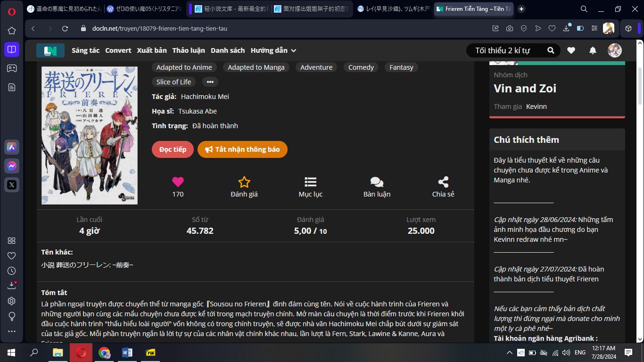
Task: Open Danh sách menu item
Action: pyautogui.click(x=228, y=50)
